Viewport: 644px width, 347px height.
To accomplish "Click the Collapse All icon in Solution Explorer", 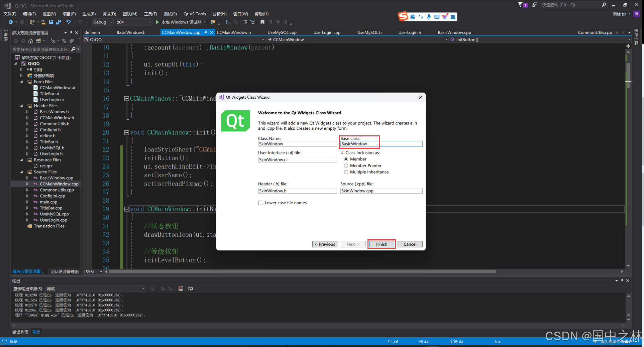I will coord(71,41).
